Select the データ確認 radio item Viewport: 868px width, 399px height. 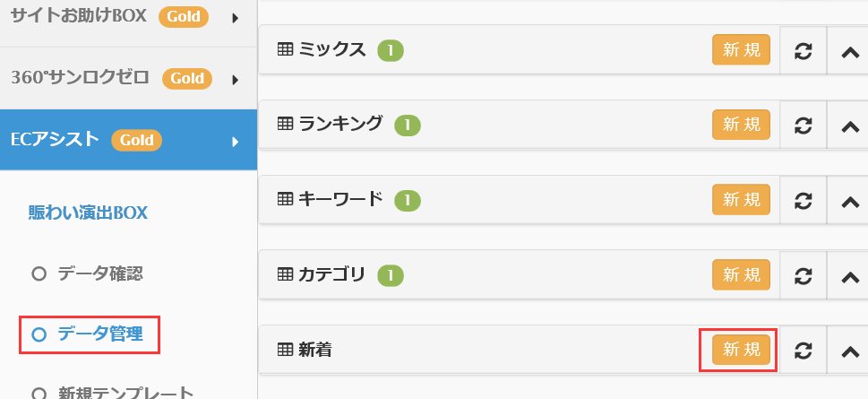point(88,273)
